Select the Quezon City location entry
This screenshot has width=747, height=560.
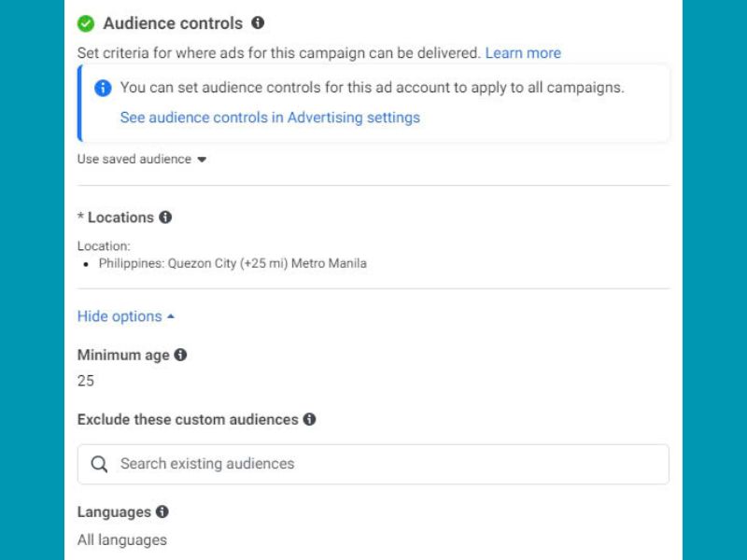tap(233, 263)
